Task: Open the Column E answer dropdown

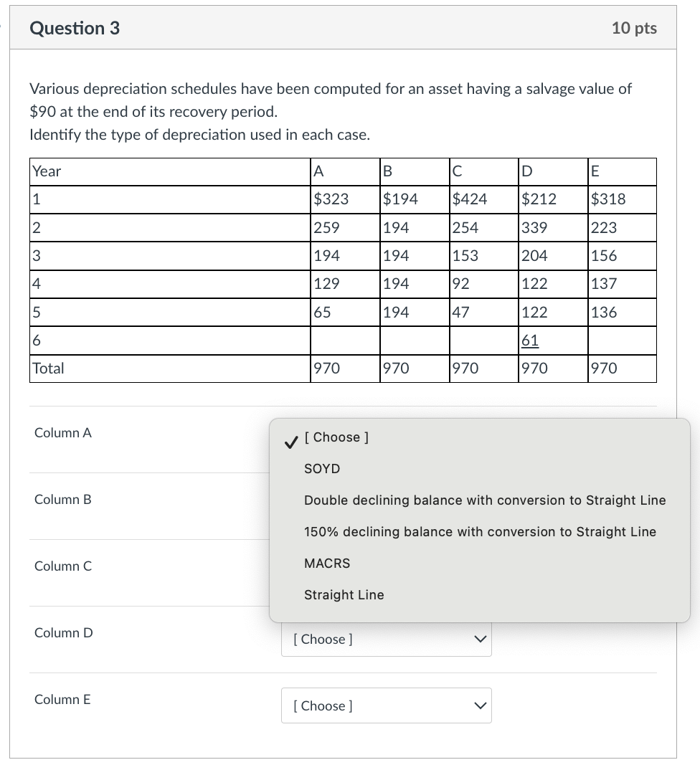Action: (386, 705)
